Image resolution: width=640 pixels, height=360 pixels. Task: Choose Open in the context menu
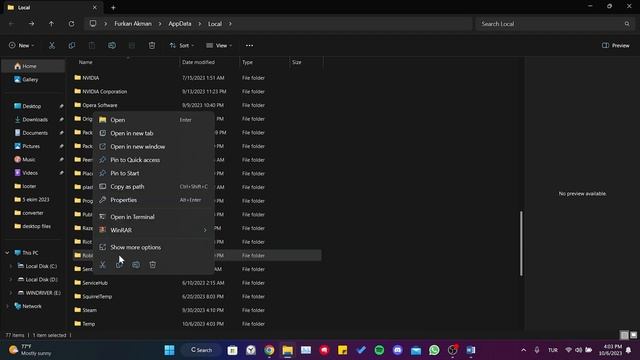(153, 120)
